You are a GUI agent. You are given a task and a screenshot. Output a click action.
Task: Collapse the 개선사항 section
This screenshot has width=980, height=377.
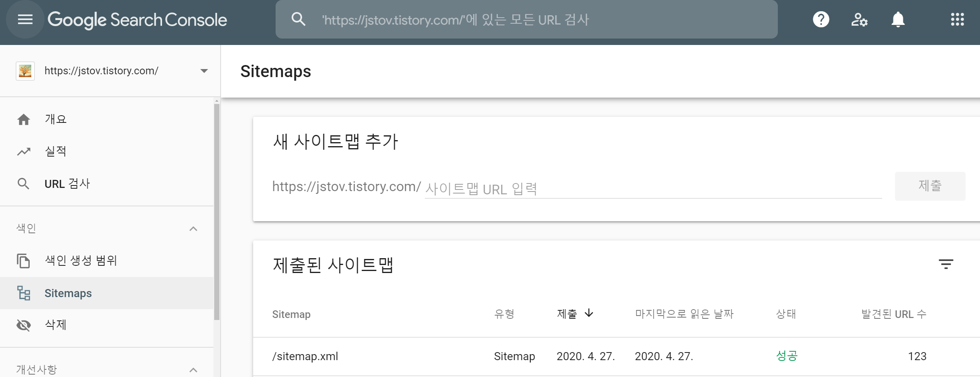(x=193, y=370)
